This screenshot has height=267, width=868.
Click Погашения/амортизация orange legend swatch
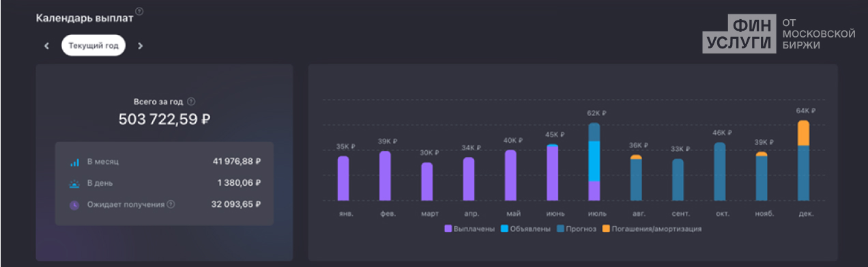pos(606,229)
